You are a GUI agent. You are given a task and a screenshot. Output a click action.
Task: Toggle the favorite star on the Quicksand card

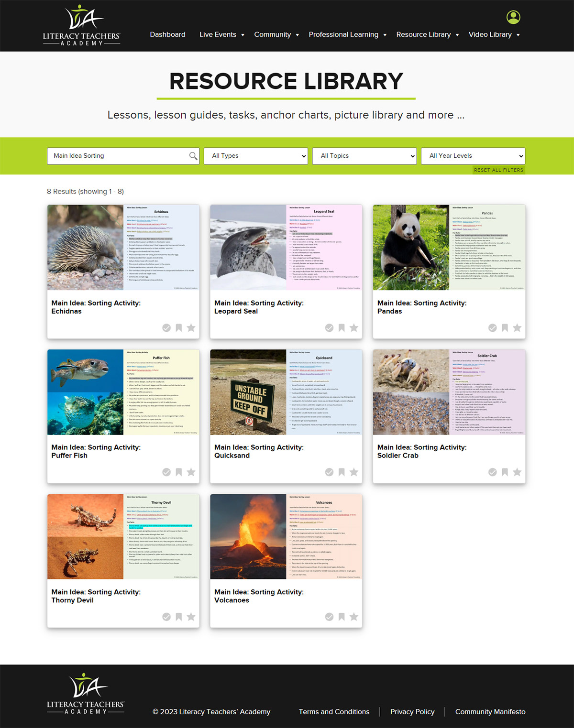point(353,472)
